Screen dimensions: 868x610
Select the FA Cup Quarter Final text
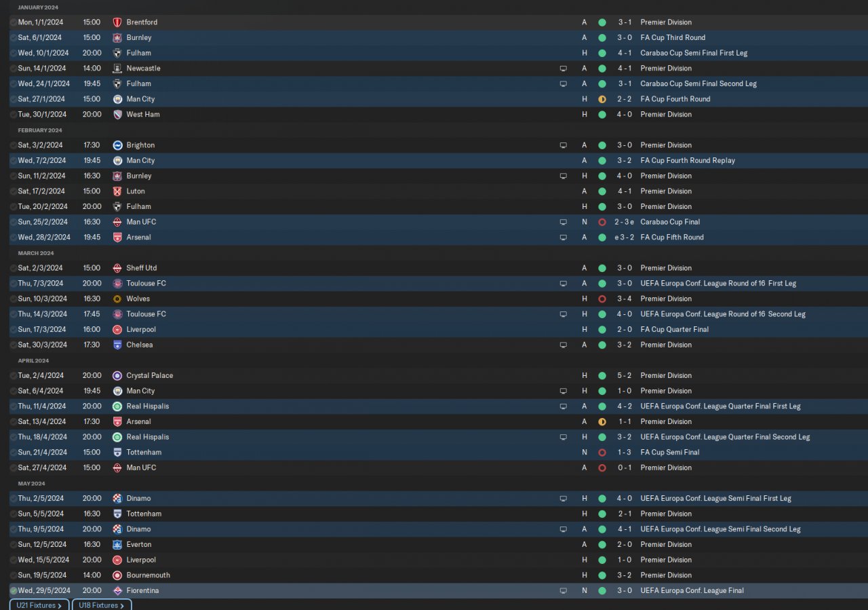[x=675, y=330]
